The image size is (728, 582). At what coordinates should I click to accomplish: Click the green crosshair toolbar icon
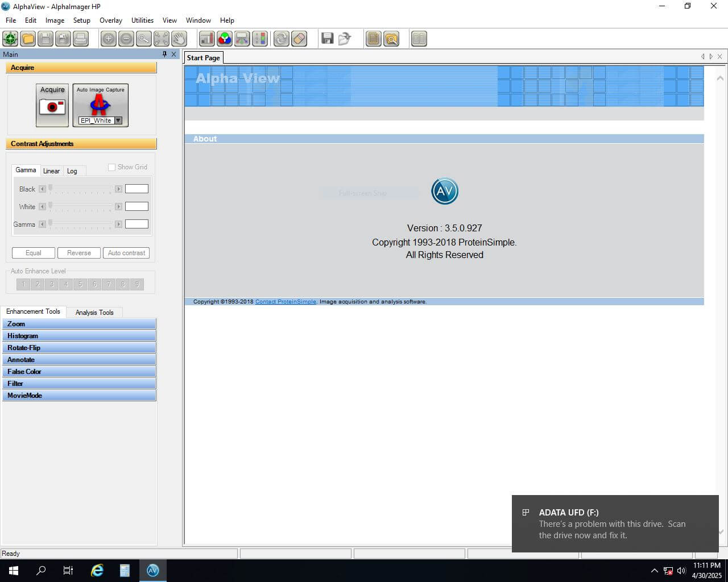[x=10, y=39]
